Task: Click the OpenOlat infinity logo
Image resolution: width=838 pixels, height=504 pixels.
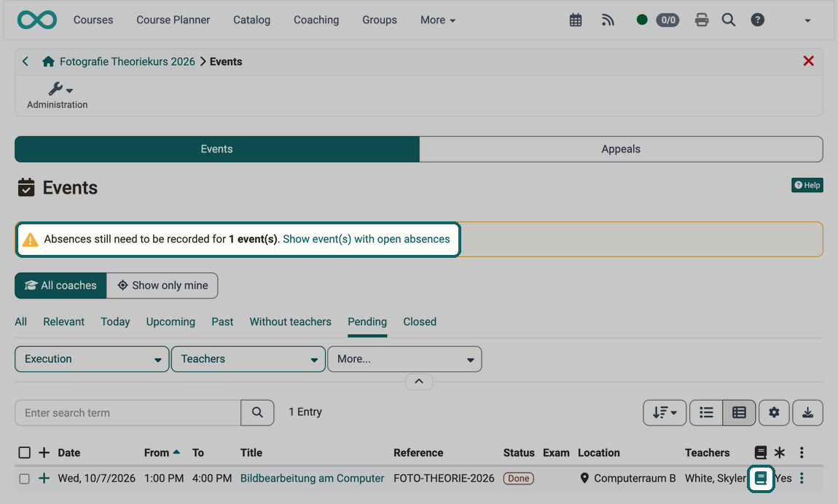Action: [x=37, y=20]
